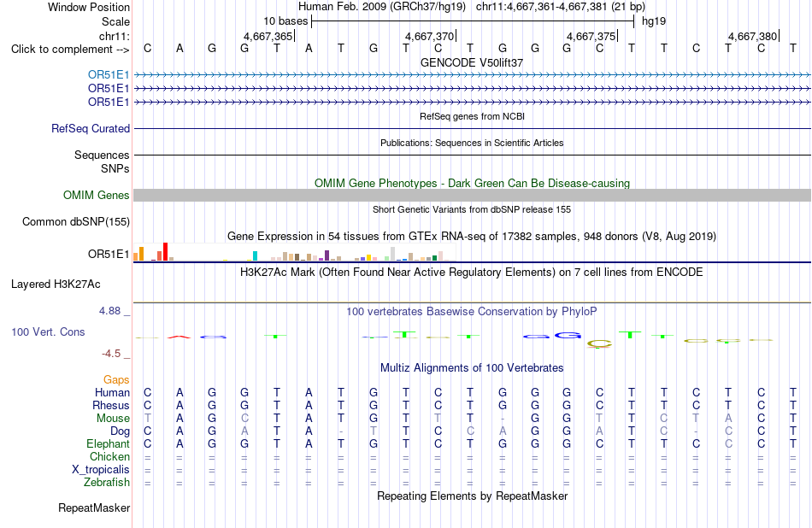The width and height of the screenshot is (812, 528).
Task: Click 'RefSeq genes from NCBI' title
Action: pos(472,116)
